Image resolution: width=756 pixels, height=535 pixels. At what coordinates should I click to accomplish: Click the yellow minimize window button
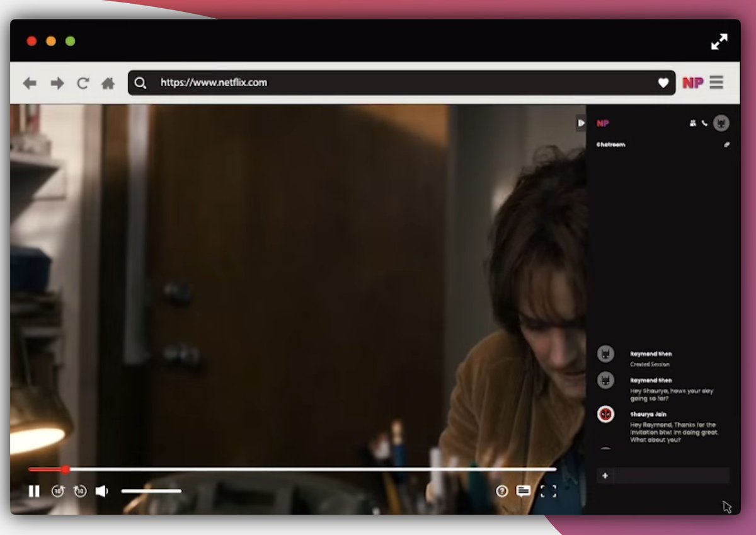[x=51, y=42]
